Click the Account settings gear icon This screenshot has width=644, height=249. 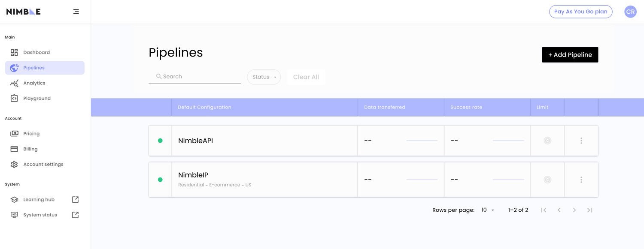click(14, 164)
